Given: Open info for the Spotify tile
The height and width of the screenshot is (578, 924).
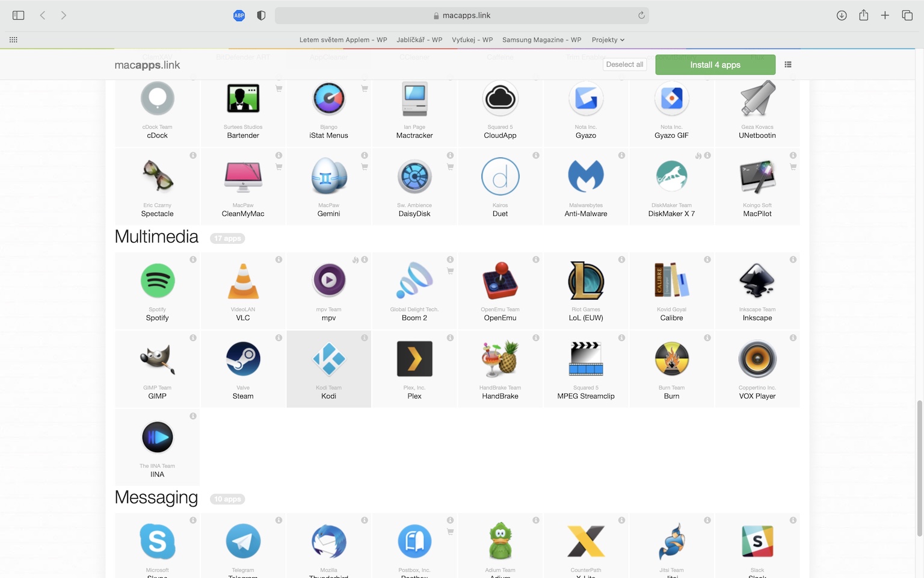Looking at the screenshot, I should (x=193, y=259).
